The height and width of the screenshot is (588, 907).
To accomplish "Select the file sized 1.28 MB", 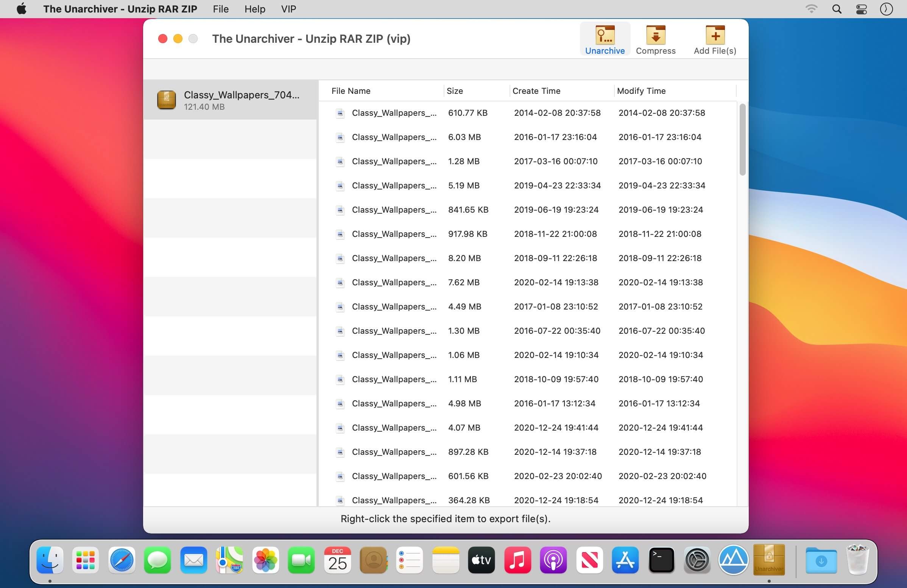I will tap(527, 162).
